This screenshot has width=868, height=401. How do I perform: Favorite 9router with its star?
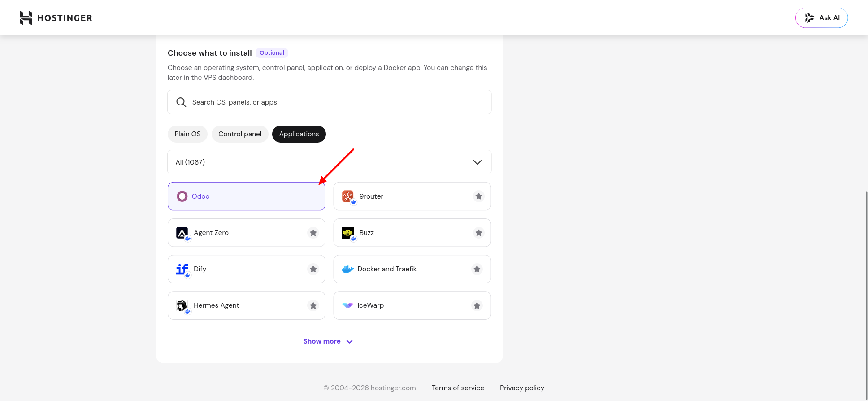pos(479,196)
